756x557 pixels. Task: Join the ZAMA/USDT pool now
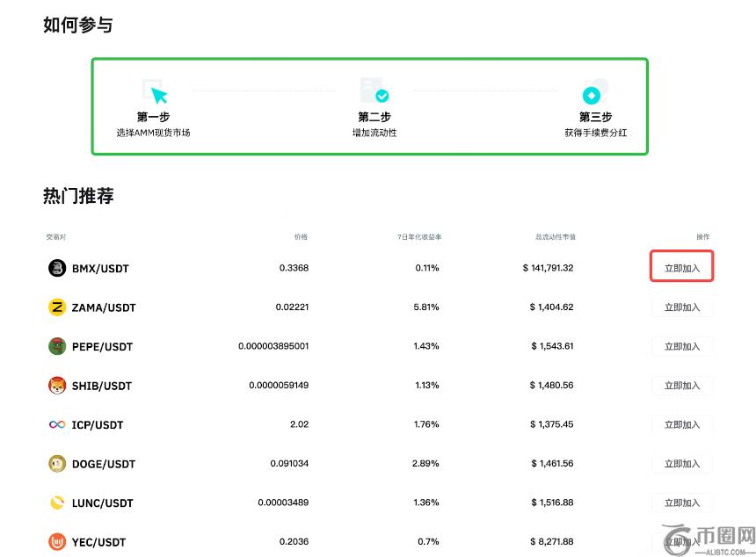tap(682, 307)
